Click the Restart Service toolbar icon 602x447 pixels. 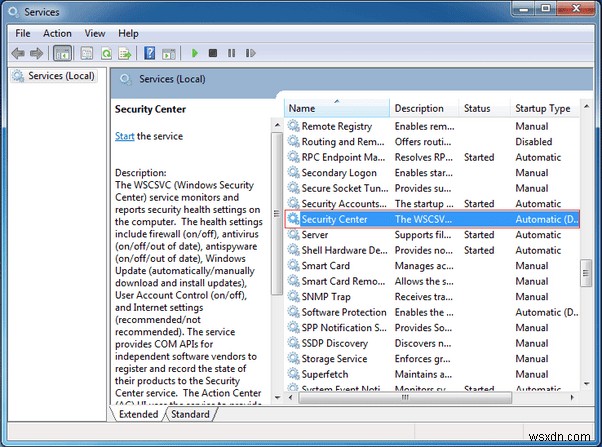250,53
